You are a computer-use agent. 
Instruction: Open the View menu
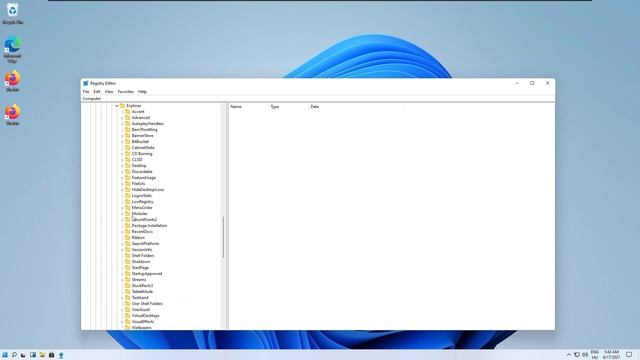(x=109, y=91)
